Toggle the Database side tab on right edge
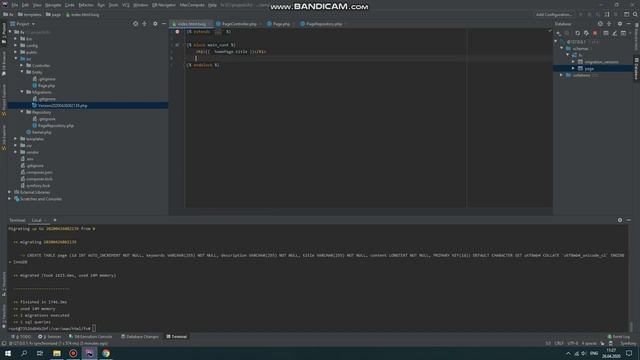The image size is (640, 360). [636, 69]
